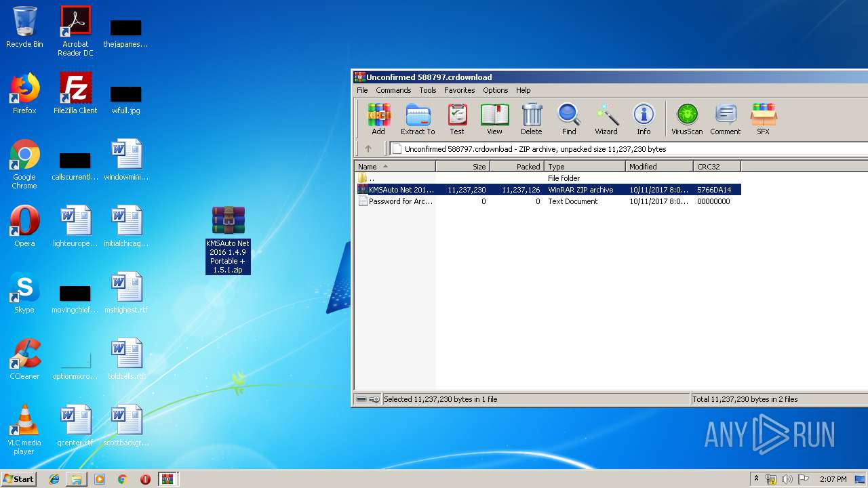Go up one folder level arrow
This screenshot has height=488, width=868.
[368, 149]
